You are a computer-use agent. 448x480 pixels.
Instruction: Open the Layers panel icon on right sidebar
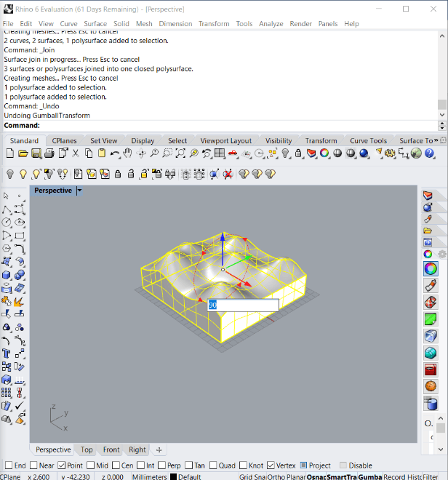point(428,196)
